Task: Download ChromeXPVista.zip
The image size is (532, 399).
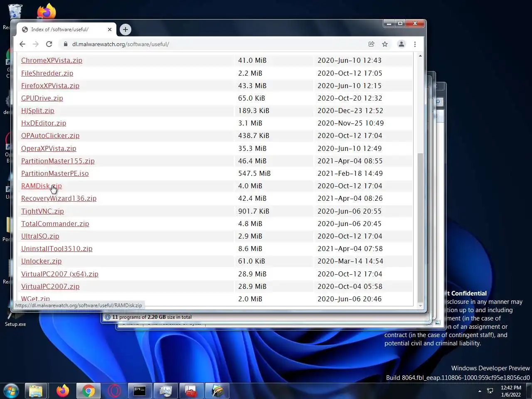Action: tap(52, 60)
